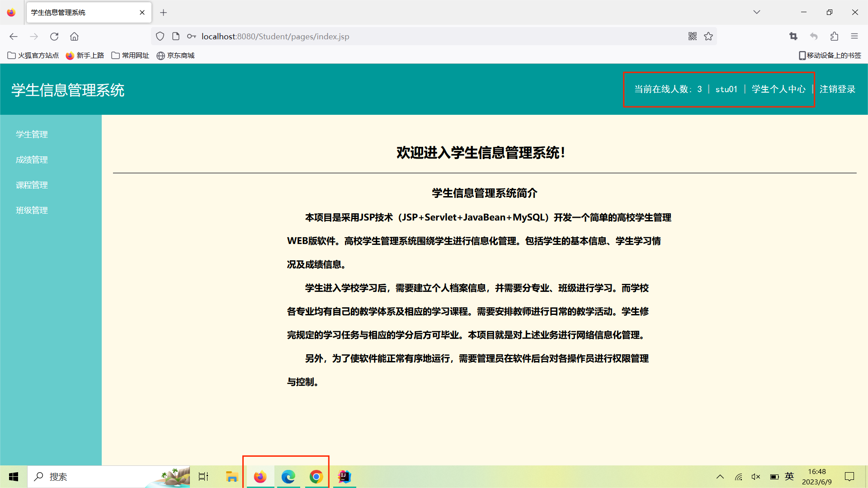The image size is (868, 488).
Task: Select the 学生信息管理系统 browser tab
Action: [x=89, y=13]
